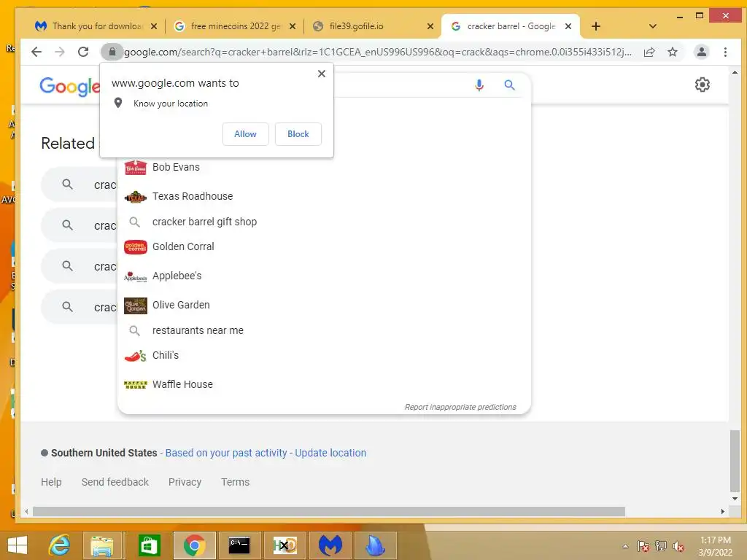Click the blue search magnifier icon
Viewport: 747px width, 560px height.
point(509,85)
